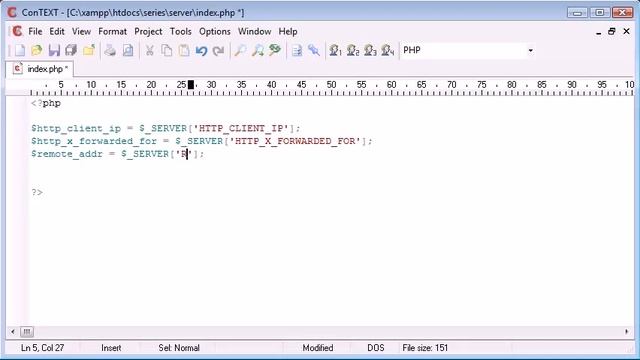Restore the inner document window
The height and width of the screenshot is (360, 640).
pos(611,31)
